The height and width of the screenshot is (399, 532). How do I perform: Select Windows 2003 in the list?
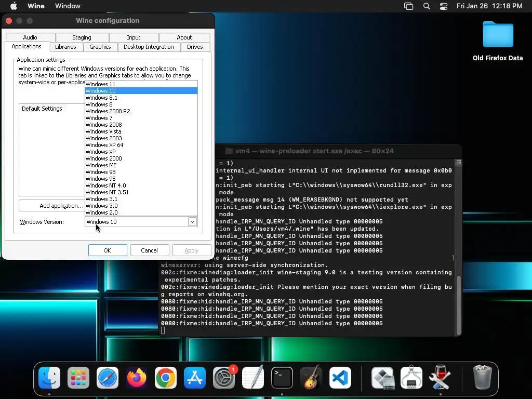pos(141,138)
